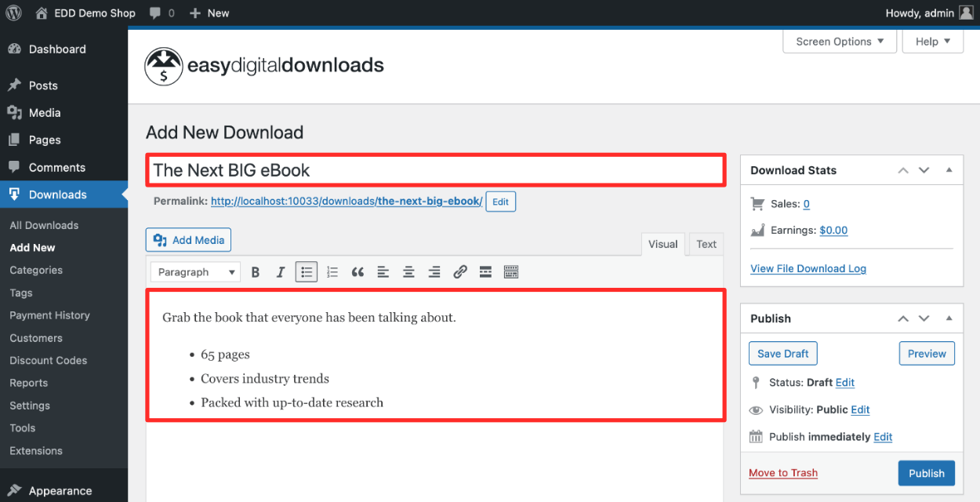Toggle bold formatting
The width and height of the screenshot is (980, 502).
coord(255,272)
